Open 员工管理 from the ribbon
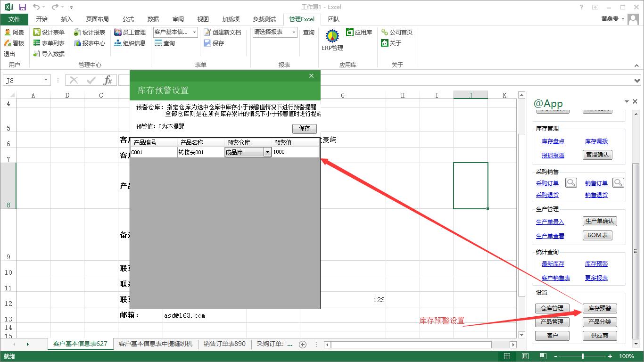The width and height of the screenshot is (644, 362). (118, 32)
